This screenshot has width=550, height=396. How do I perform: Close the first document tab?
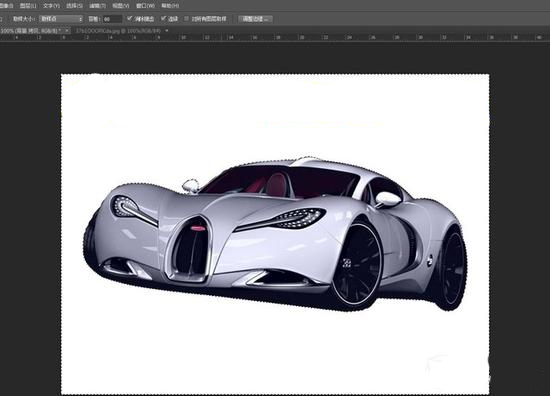[x=67, y=31]
